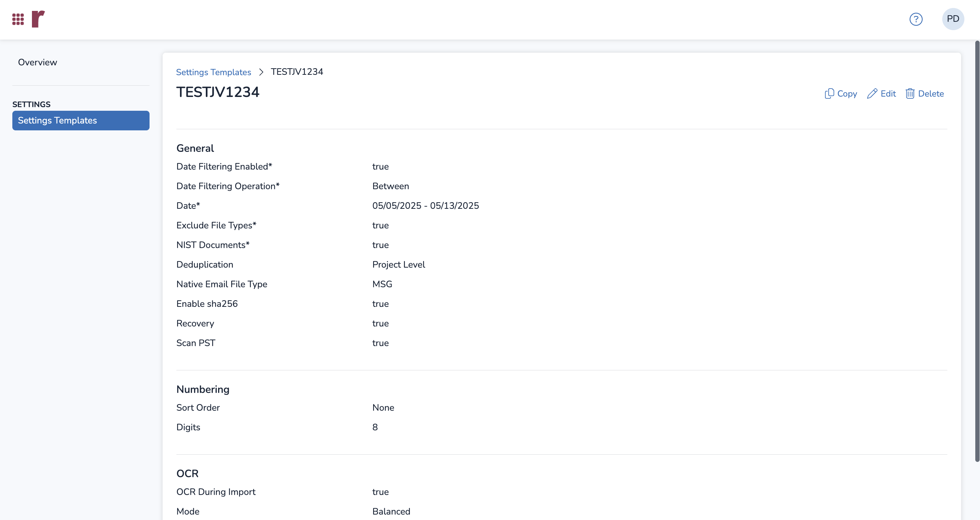
Task: Click the Numbering section heading
Action: 203,389
